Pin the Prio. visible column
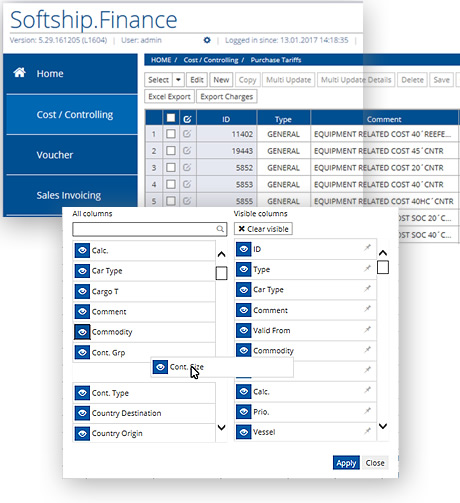Viewport: 460px width, 503px height. (367, 411)
